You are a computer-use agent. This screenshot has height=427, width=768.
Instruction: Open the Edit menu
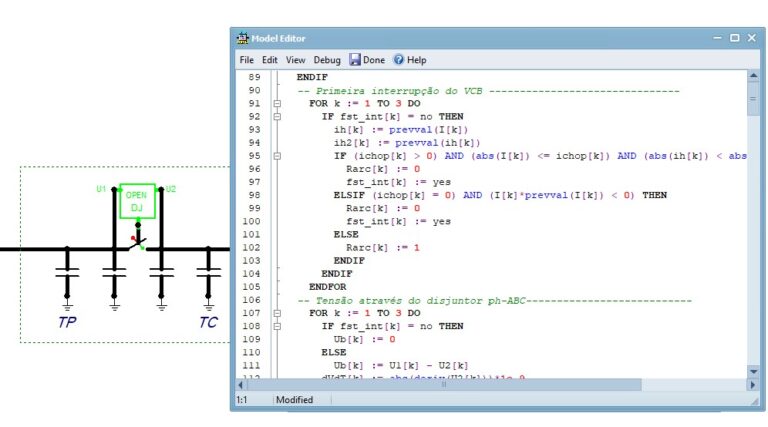pyautogui.click(x=270, y=60)
